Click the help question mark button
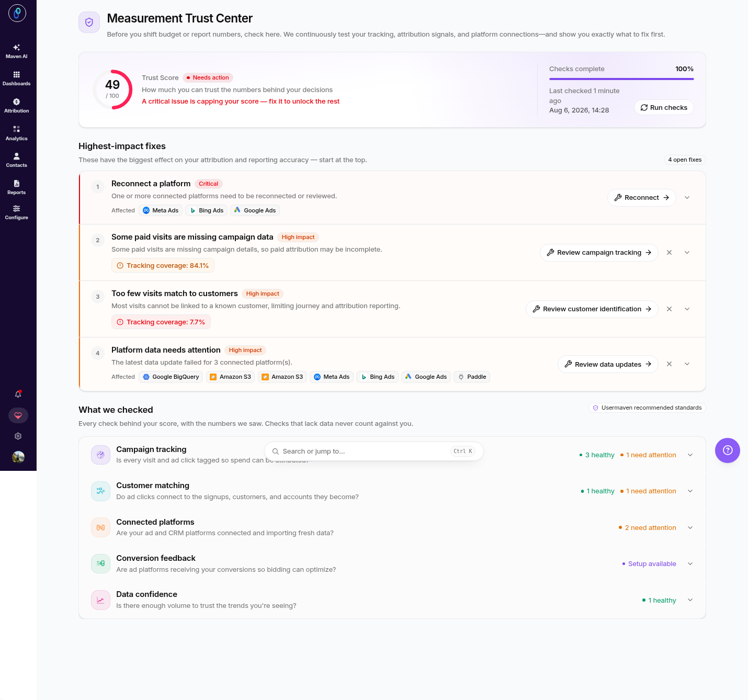The image size is (748, 700). pos(728,450)
